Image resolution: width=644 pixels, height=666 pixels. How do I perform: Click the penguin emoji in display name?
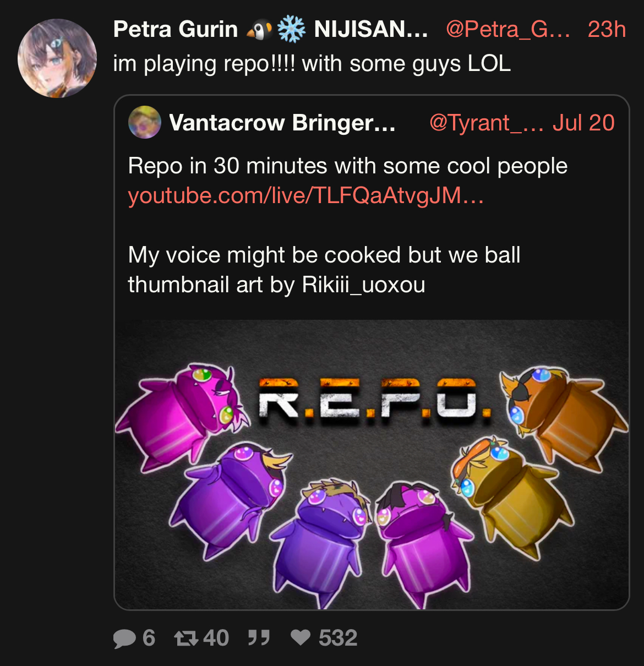pyautogui.click(x=259, y=30)
